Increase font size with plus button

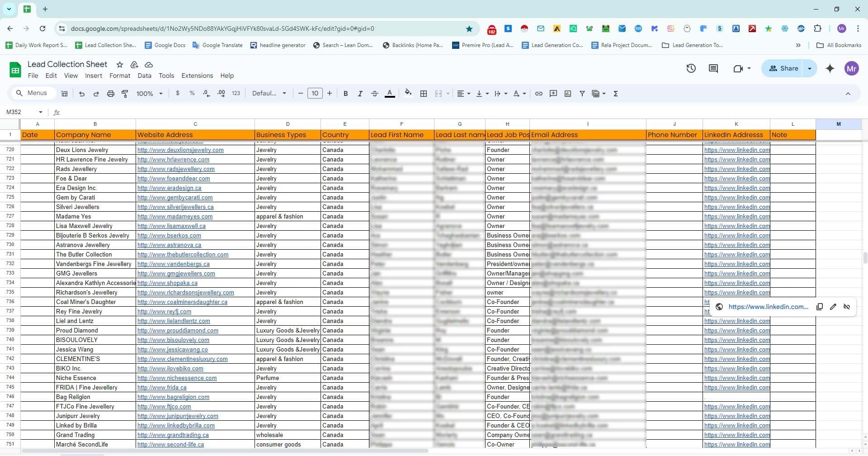click(x=330, y=94)
